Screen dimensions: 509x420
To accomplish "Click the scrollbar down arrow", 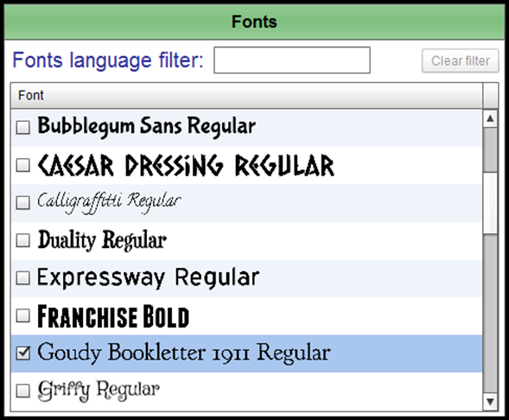I will click(490, 402).
